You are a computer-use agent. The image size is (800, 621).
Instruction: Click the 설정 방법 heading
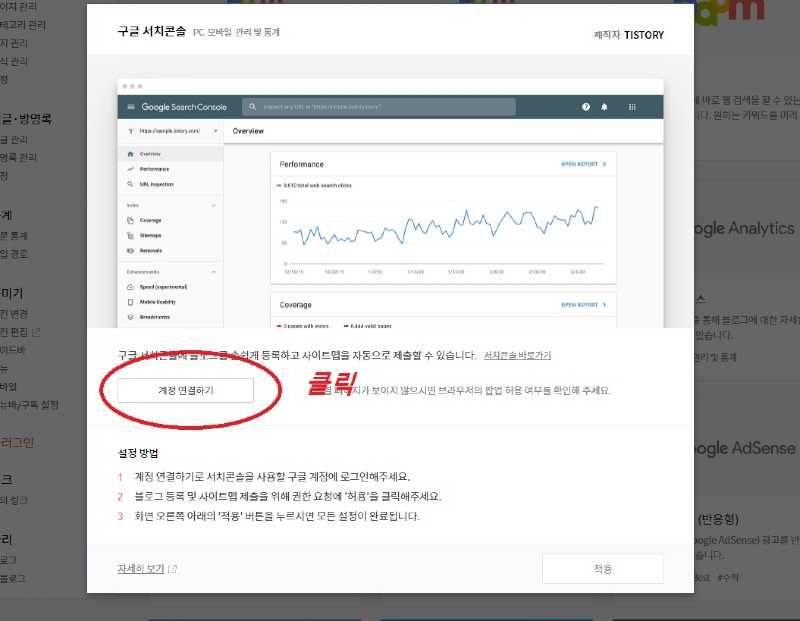tap(138, 453)
